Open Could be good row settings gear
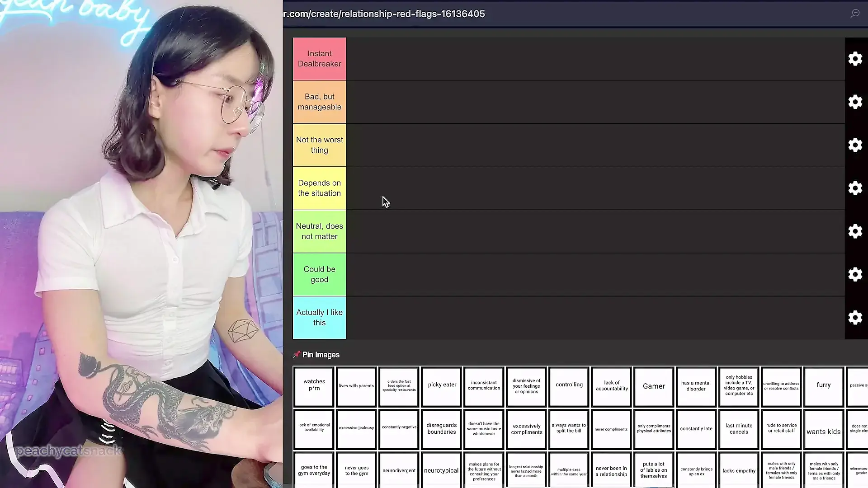The image size is (868, 488). pos(855,274)
